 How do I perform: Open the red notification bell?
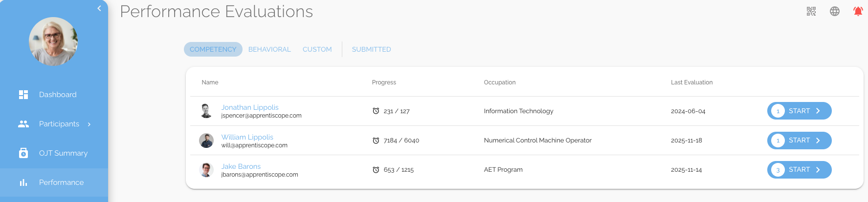(x=858, y=11)
